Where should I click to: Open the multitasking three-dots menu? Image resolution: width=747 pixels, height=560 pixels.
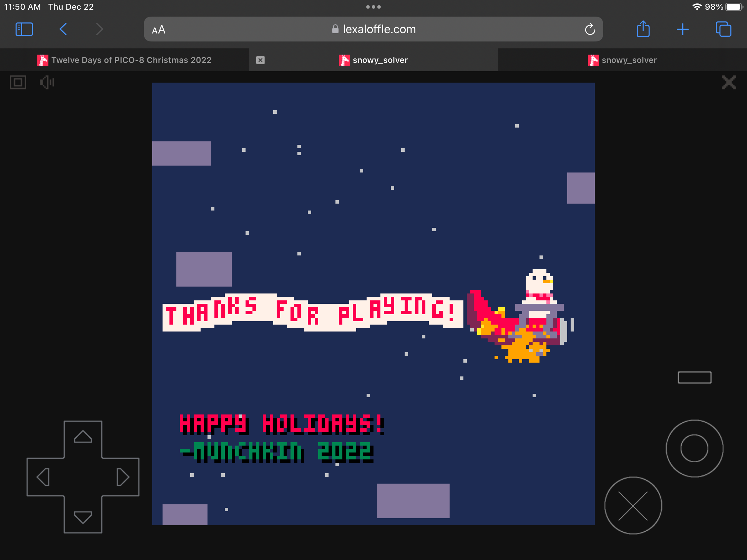pos(373,7)
